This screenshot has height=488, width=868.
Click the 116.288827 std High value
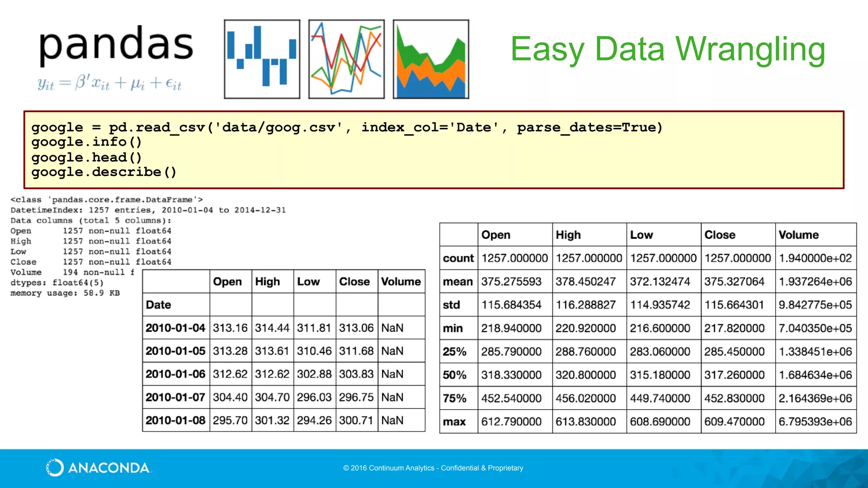click(x=586, y=305)
